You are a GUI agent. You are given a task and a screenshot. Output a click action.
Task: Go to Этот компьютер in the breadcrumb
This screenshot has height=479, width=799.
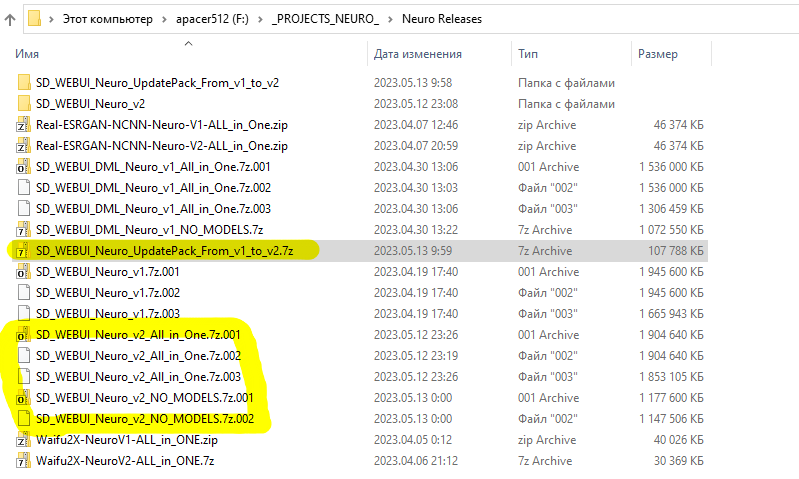108,19
